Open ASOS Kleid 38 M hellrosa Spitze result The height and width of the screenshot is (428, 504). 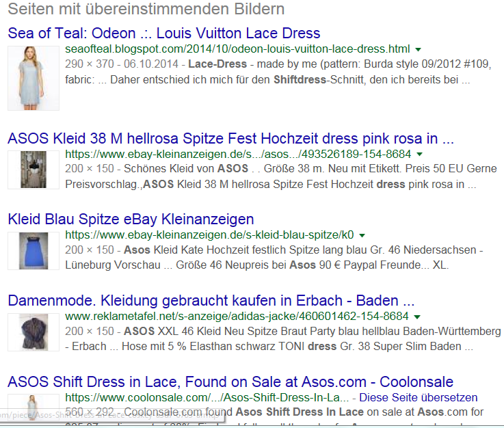pyautogui.click(x=230, y=139)
